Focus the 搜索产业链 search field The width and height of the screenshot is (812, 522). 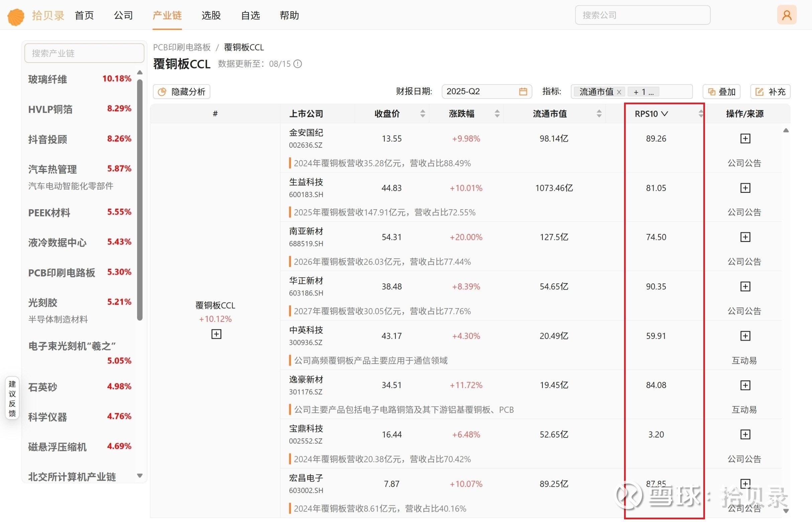coord(84,53)
